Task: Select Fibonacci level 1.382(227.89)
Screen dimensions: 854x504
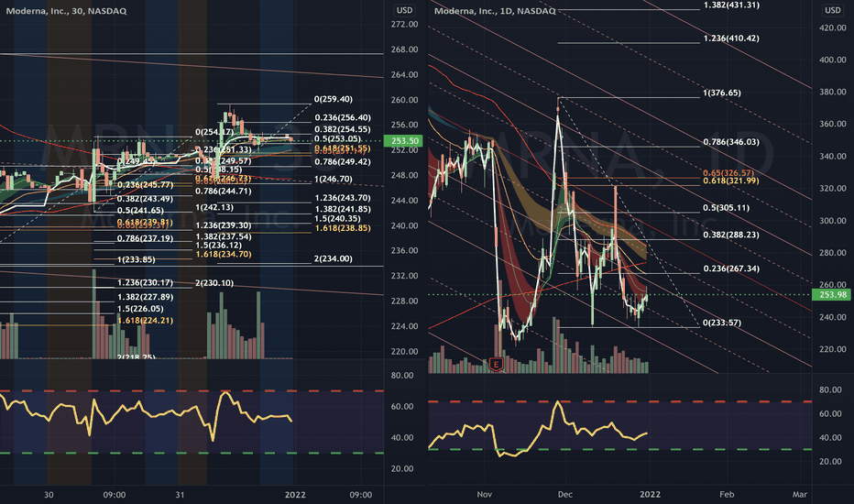Action: (145, 297)
